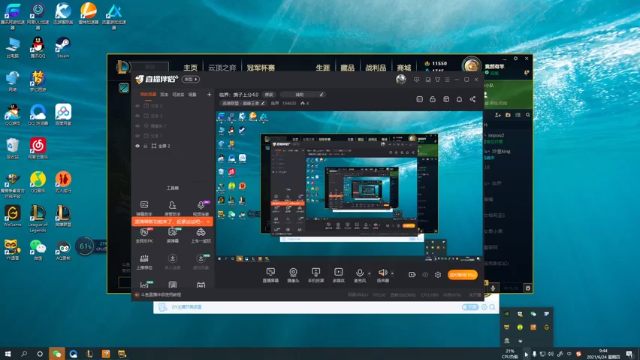Viewport: 640px width, 360px height.
Task: Click the share icon in the stream info bar
Action: pyautogui.click(x=472, y=99)
